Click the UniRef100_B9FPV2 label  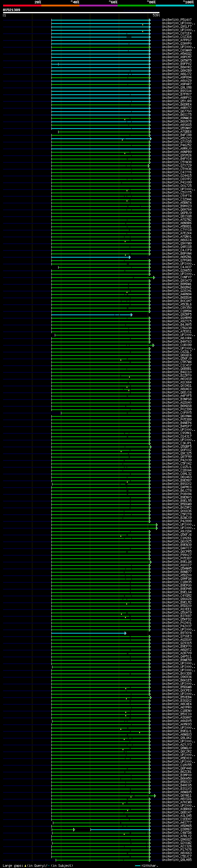tap(177, 64)
